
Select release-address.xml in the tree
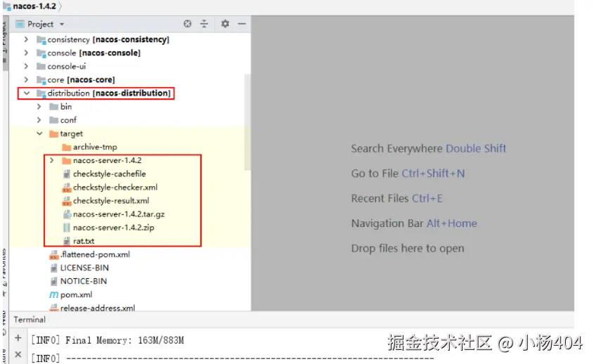[98, 308]
